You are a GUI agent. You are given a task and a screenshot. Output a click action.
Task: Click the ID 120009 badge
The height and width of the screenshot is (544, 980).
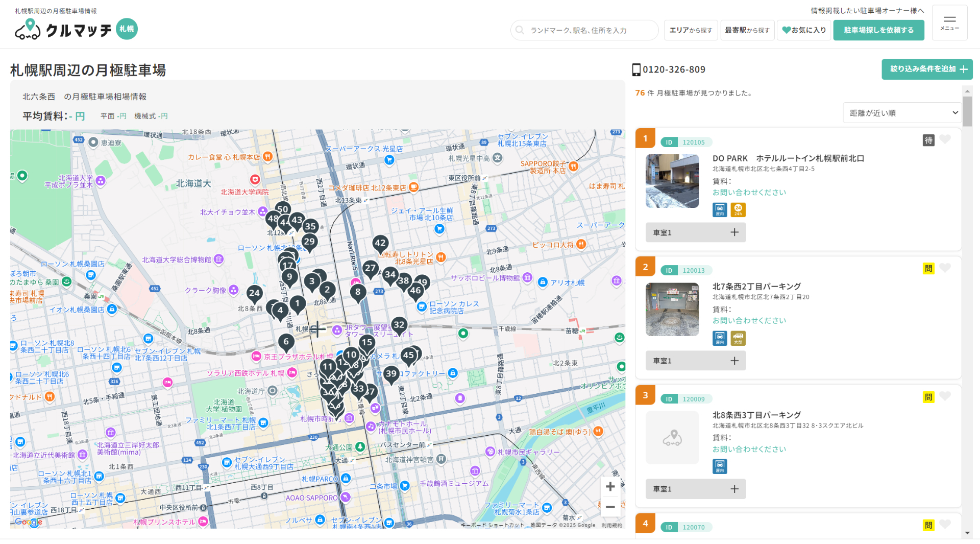[x=686, y=399]
